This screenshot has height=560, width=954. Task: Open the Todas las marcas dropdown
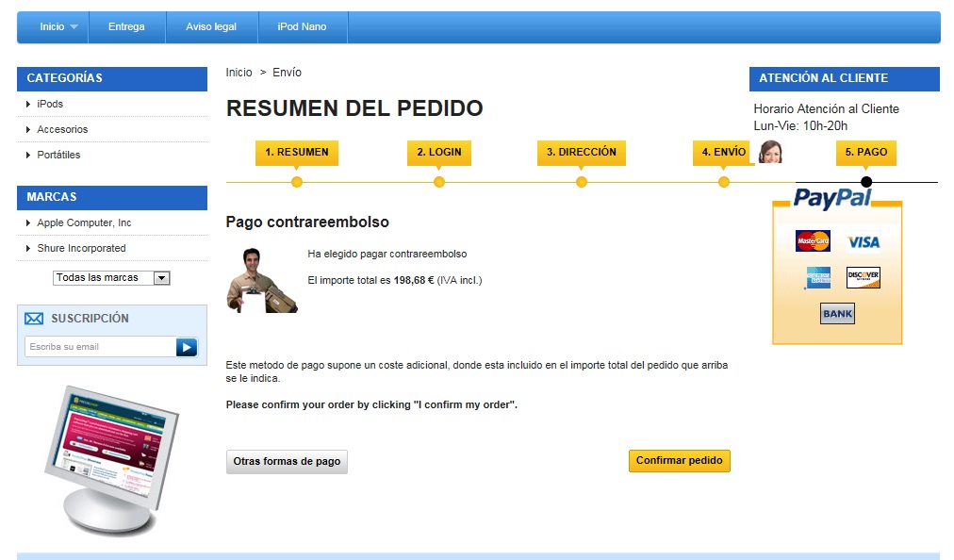tap(111, 277)
